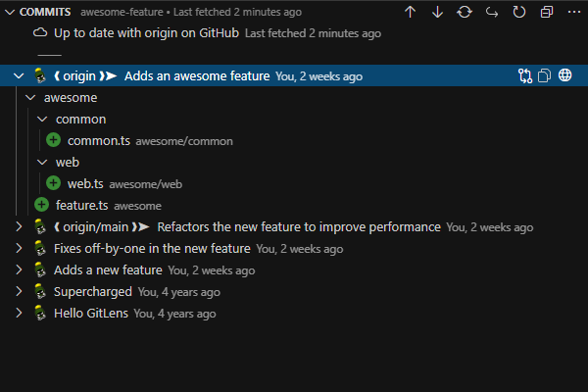Click the compare icon on selected commit
The width and height of the screenshot is (588, 392).
tap(525, 75)
